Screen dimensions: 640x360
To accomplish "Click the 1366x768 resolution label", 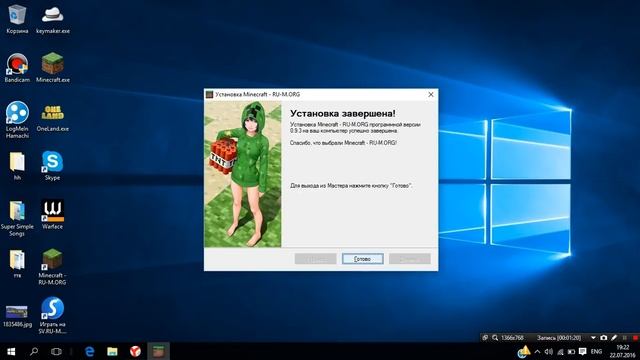I will (512, 338).
